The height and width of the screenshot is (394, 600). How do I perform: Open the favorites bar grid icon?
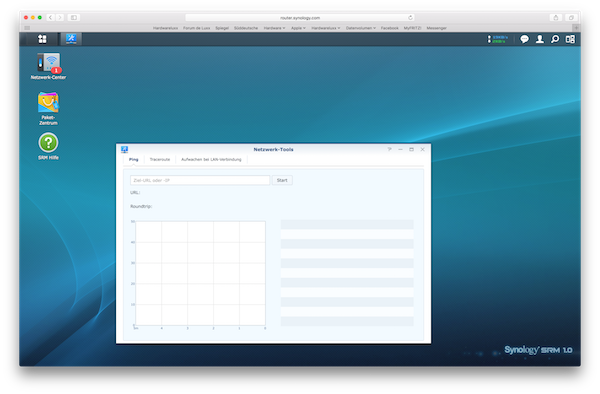pyautogui.click(x=27, y=28)
